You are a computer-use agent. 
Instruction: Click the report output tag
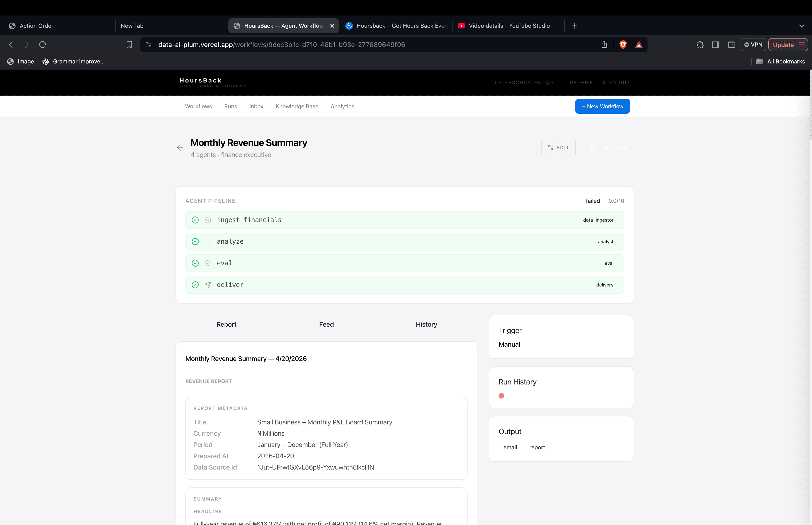537,447
